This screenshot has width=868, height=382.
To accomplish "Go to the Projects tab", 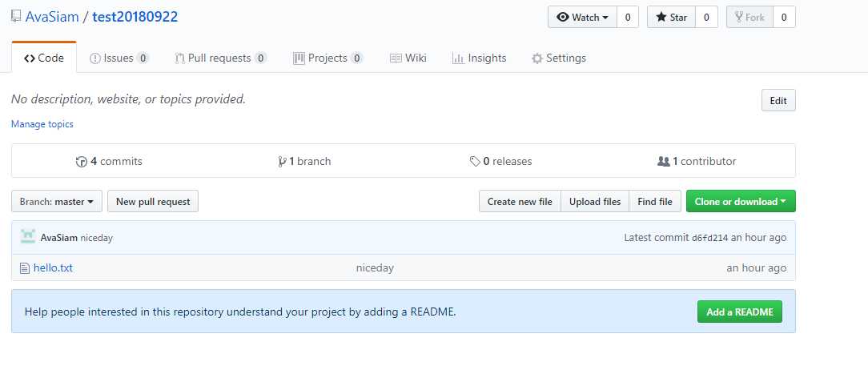I will pos(328,58).
